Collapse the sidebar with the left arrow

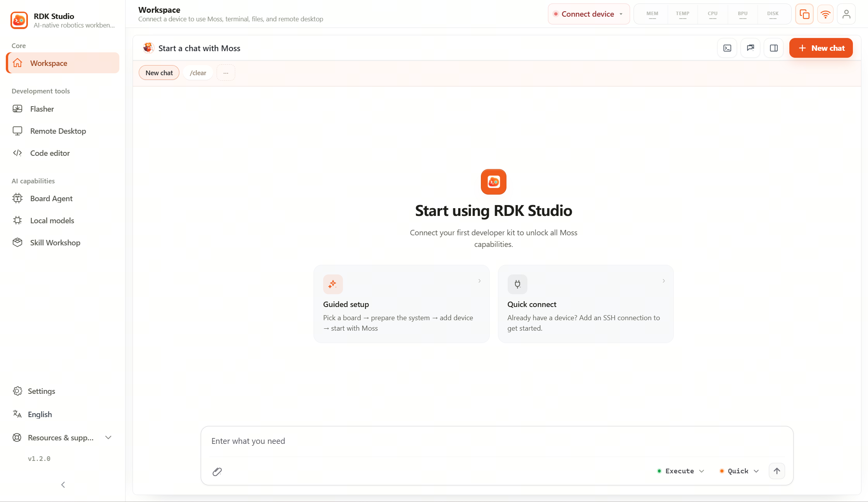63,485
